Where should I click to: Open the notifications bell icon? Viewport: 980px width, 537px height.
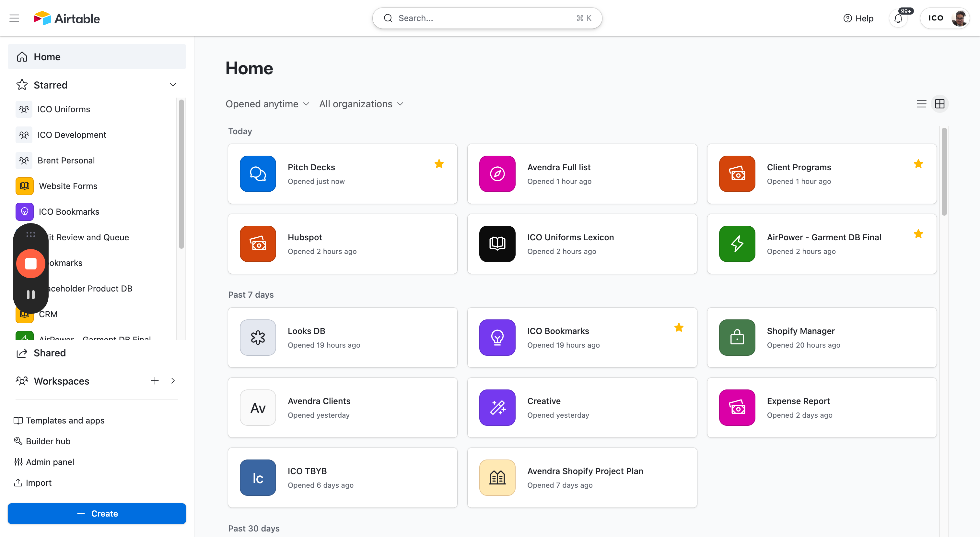coord(898,18)
